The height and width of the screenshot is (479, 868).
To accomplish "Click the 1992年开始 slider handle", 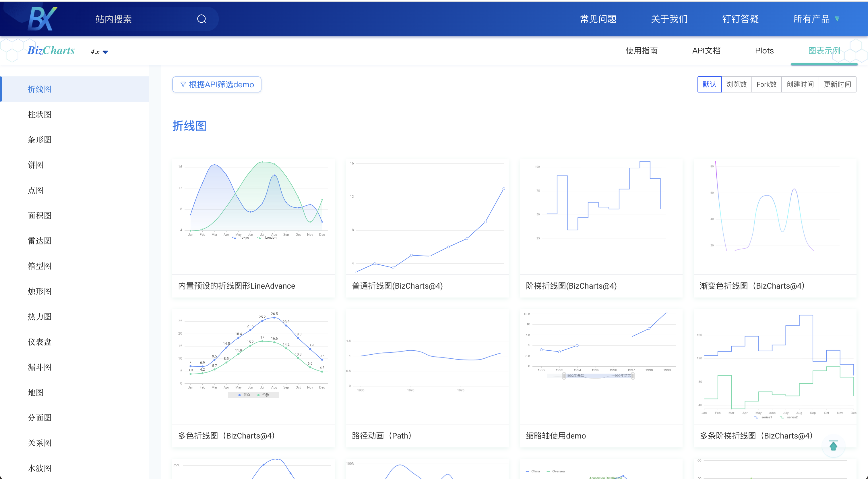I will click(564, 376).
